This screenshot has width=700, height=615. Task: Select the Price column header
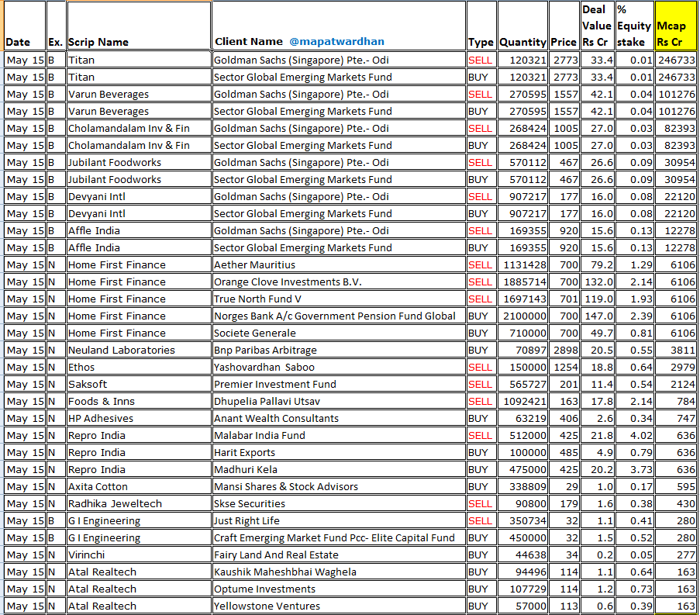click(x=564, y=26)
